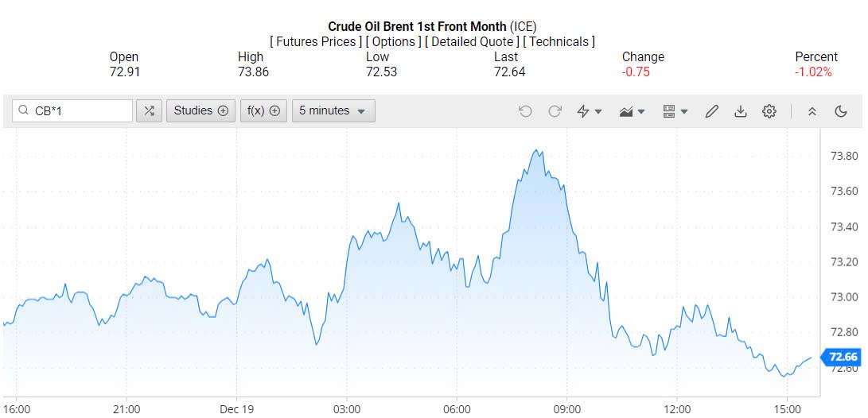Viewport: 868px width, 418px height.
Task: View the Technicals link
Action: (559, 41)
